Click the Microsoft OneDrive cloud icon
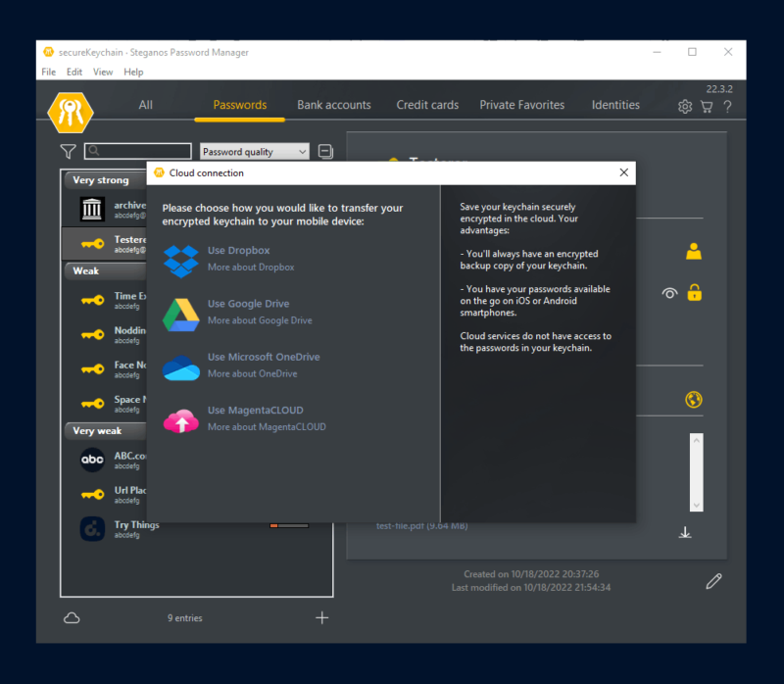Screen dimensions: 784x684 [x=181, y=368]
